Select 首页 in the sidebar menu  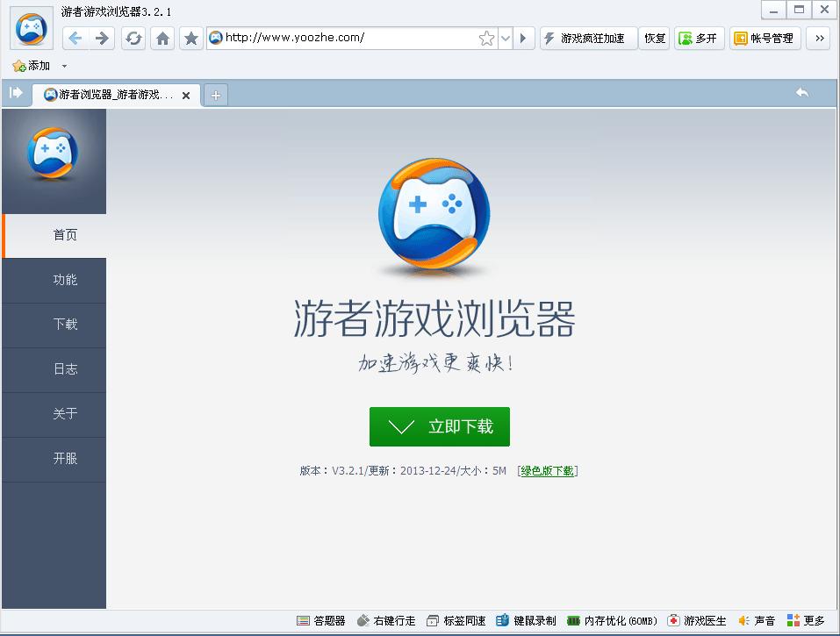54,235
